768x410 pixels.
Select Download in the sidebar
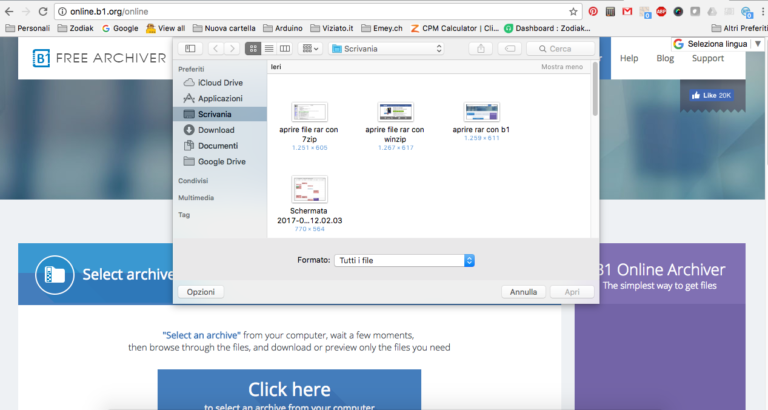(215, 130)
